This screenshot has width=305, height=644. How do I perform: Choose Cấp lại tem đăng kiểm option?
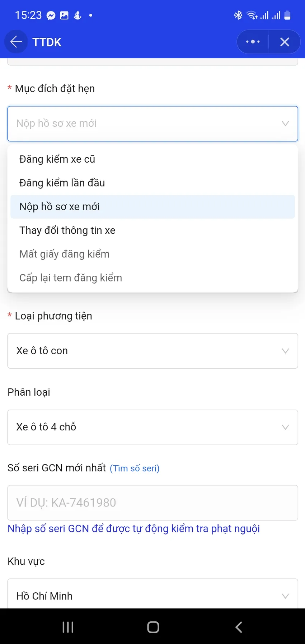[x=71, y=278]
